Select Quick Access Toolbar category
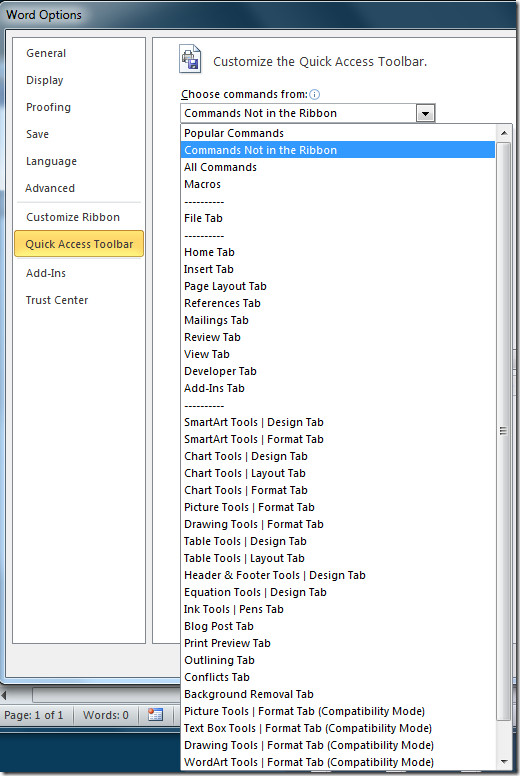This screenshot has height=776, width=520. click(79, 244)
